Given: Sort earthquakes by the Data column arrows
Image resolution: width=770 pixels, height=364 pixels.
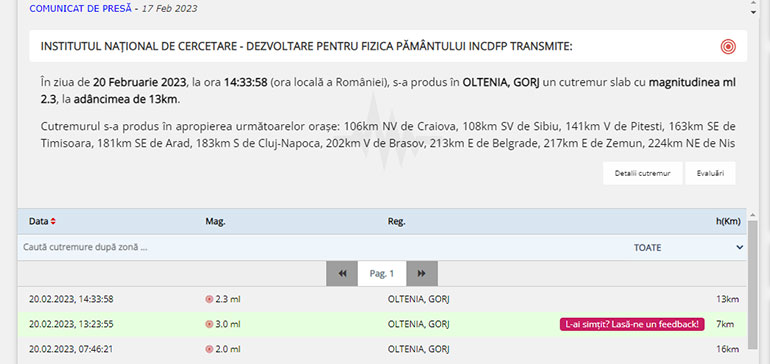Looking at the screenshot, I should pyautogui.click(x=53, y=222).
